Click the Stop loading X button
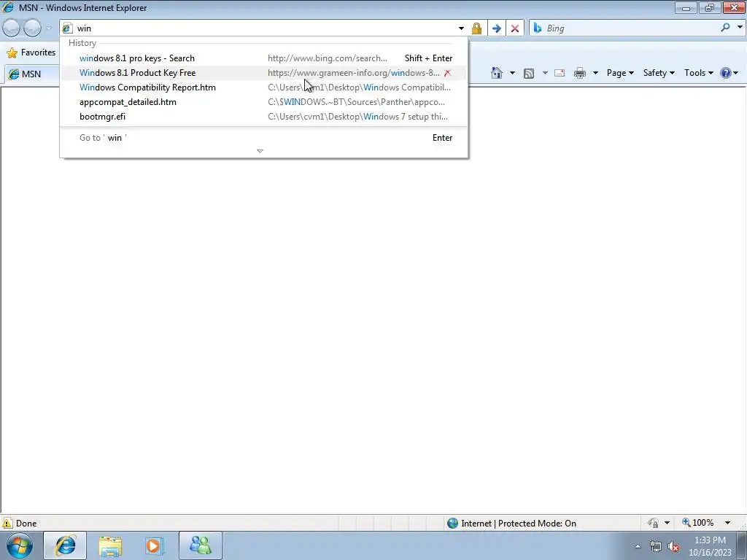This screenshot has width=747, height=560. [515, 28]
